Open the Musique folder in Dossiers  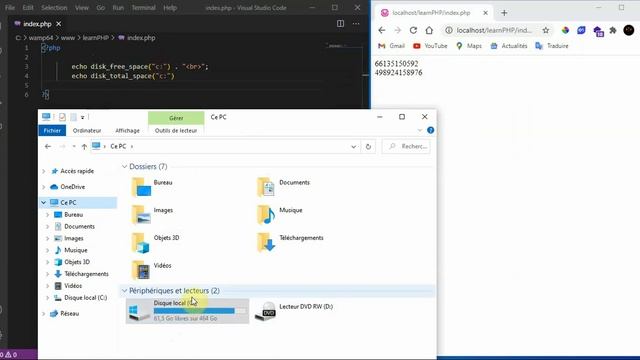point(280,214)
